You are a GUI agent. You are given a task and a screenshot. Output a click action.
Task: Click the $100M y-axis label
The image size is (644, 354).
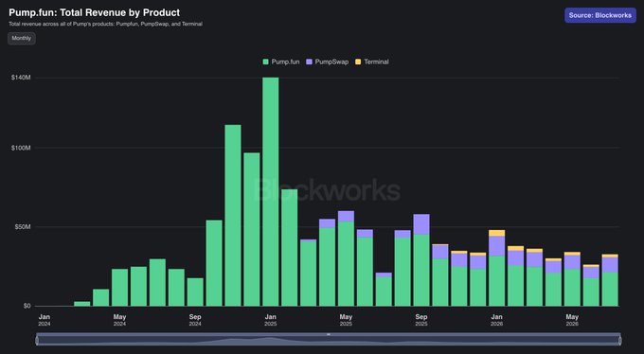coord(21,148)
